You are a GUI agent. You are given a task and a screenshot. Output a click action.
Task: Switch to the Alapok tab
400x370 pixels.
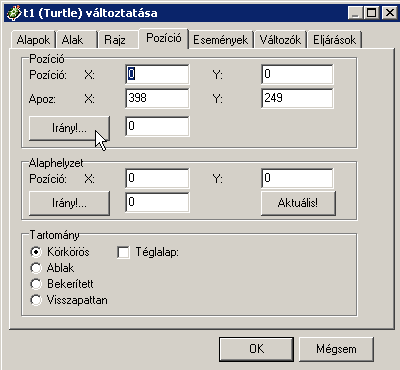pos(33,40)
